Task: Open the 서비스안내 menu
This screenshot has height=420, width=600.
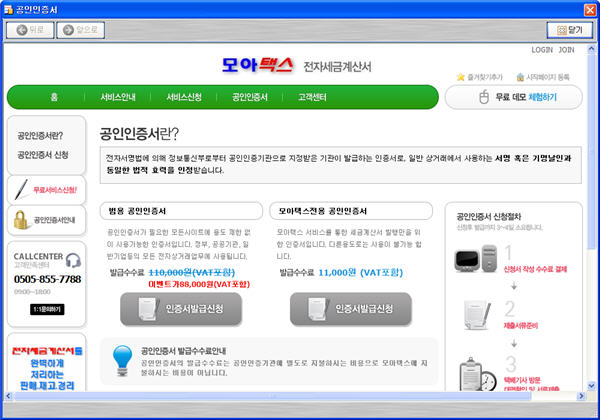Action: pos(118,97)
